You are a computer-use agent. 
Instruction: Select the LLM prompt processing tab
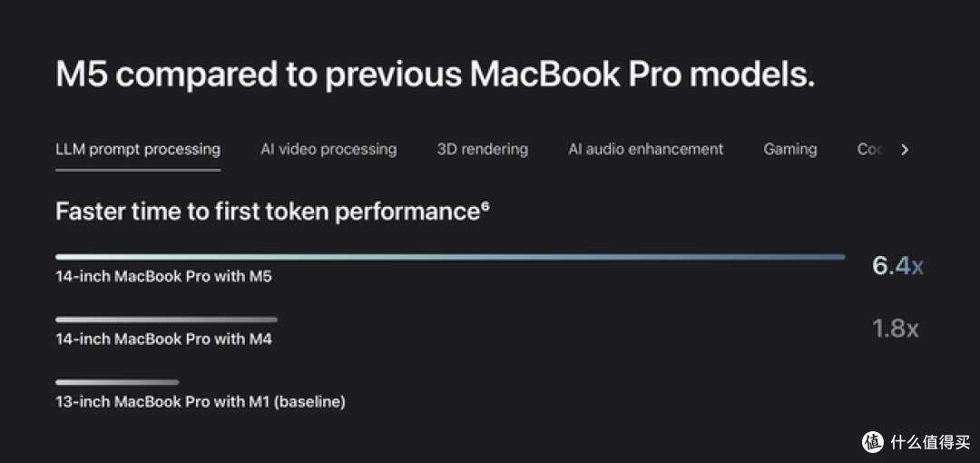[x=138, y=150]
